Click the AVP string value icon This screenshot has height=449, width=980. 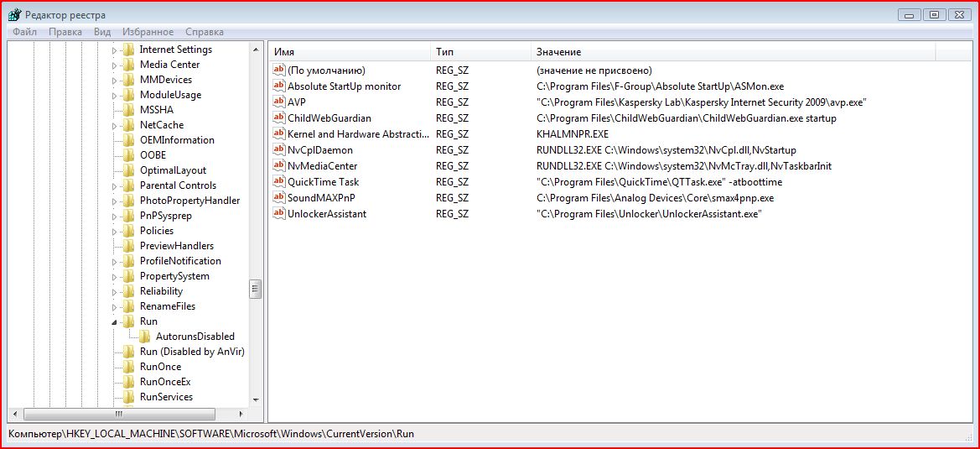[x=279, y=102]
